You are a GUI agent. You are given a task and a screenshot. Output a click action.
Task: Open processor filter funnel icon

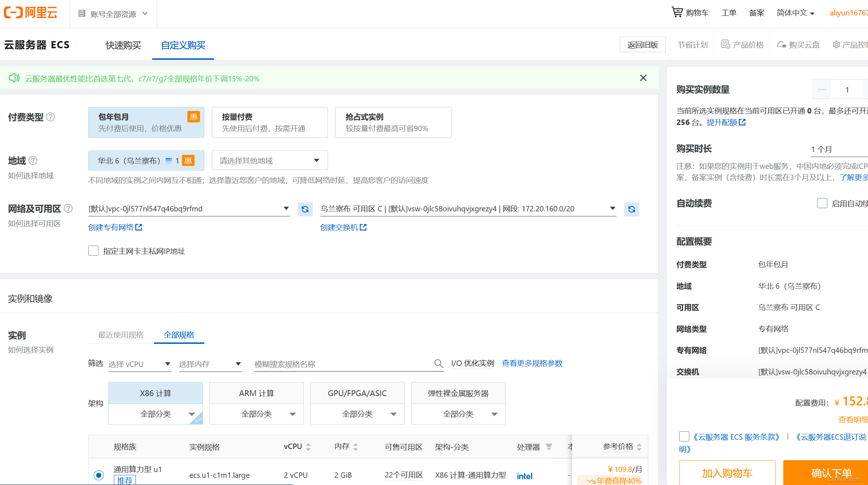[x=549, y=447]
